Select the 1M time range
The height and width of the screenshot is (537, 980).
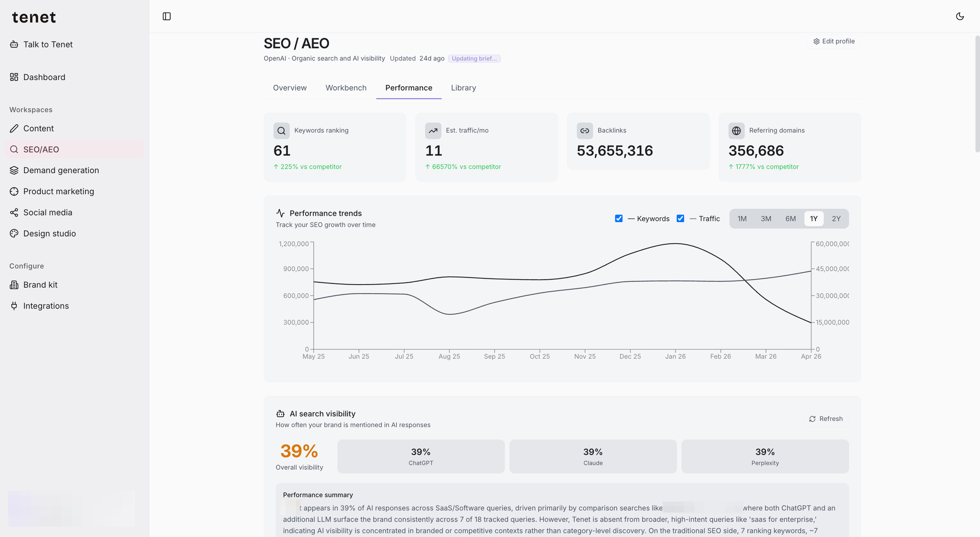click(742, 219)
